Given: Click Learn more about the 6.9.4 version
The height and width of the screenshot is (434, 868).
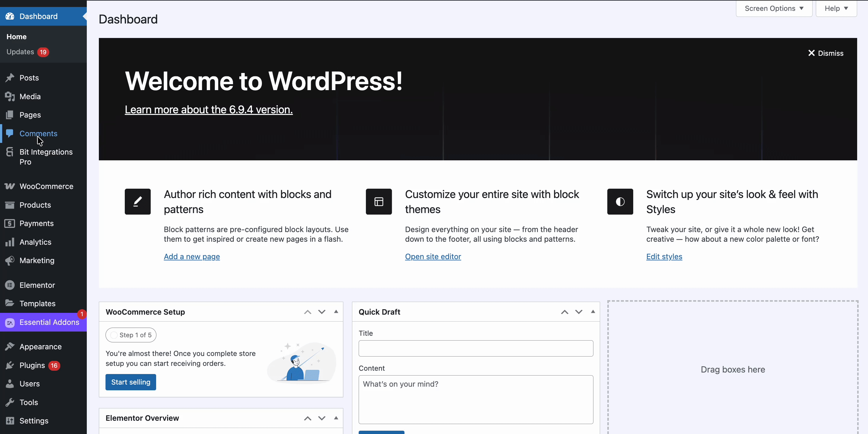Looking at the screenshot, I should tap(209, 109).
